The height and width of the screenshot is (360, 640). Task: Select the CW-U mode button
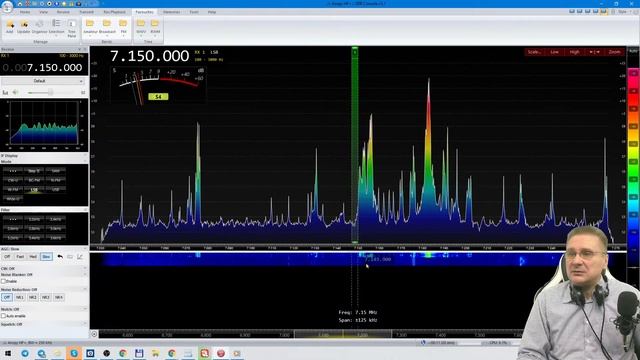point(13,180)
